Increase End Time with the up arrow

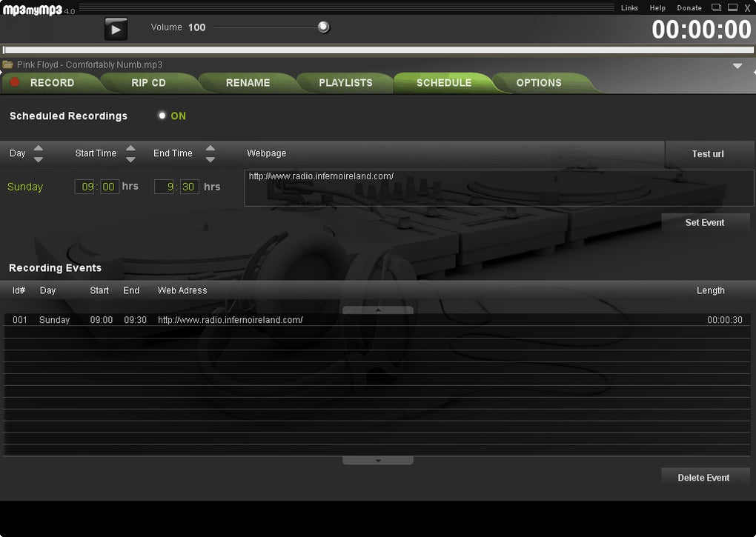(210, 148)
